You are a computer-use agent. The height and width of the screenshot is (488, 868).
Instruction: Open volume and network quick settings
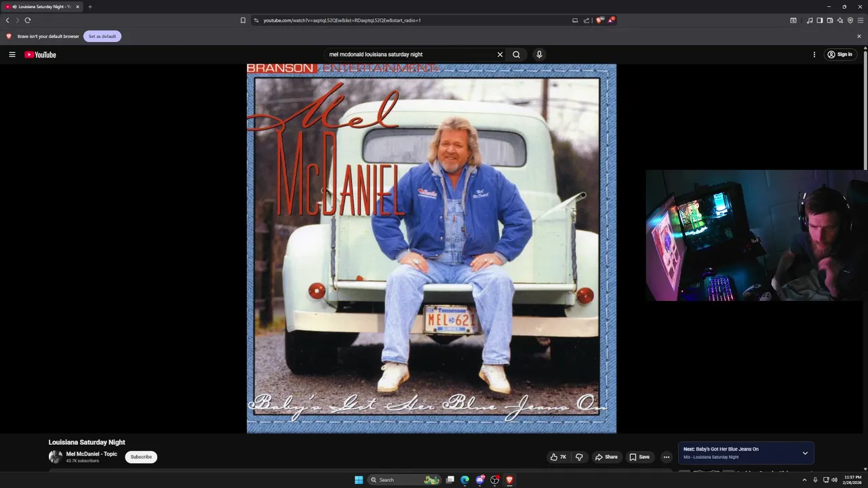[830, 480]
